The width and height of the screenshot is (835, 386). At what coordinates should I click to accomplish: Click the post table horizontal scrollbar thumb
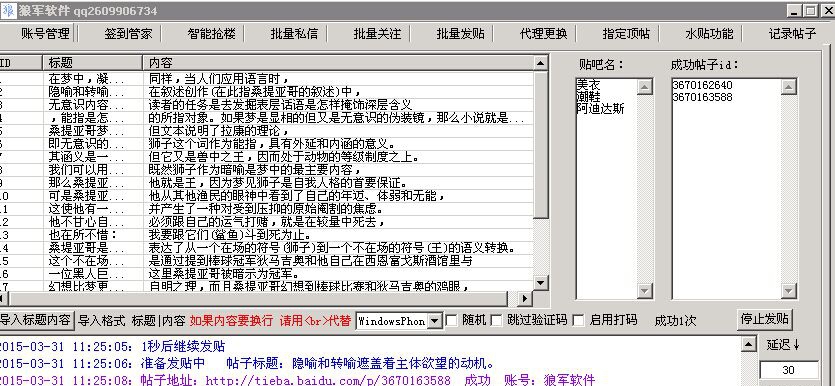[258, 299]
